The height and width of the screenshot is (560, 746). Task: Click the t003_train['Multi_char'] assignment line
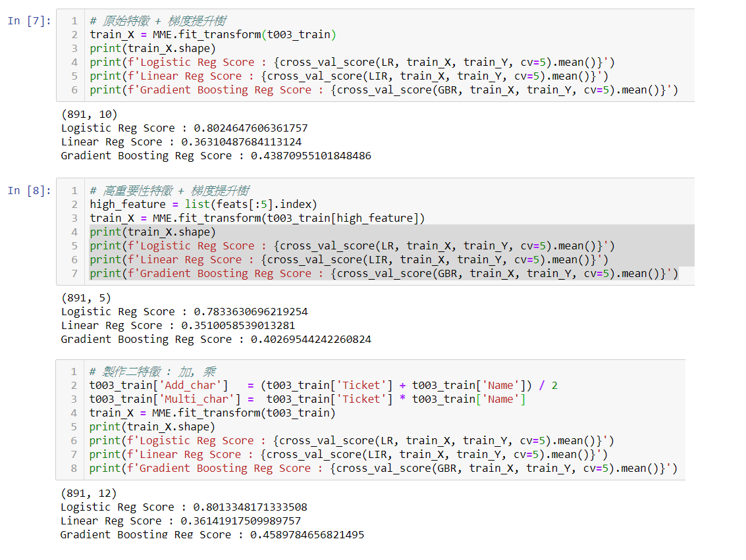[x=307, y=399]
